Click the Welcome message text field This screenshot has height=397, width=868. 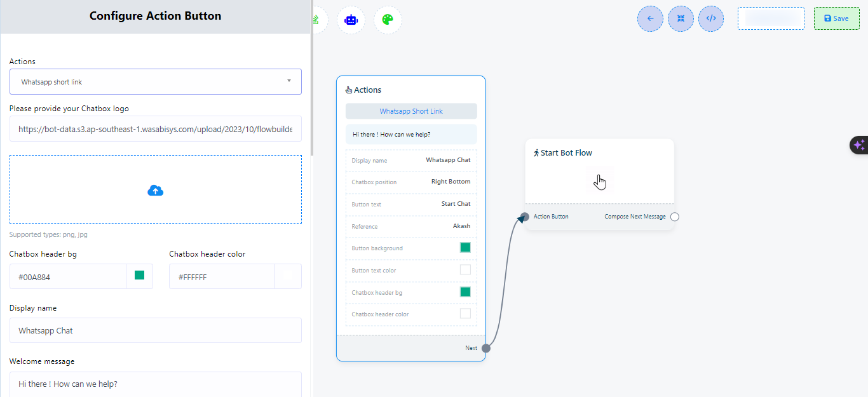pos(156,384)
